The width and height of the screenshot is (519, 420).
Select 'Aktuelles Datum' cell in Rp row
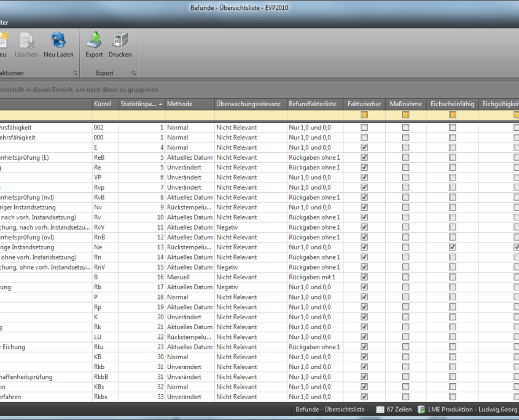pyautogui.click(x=190, y=307)
